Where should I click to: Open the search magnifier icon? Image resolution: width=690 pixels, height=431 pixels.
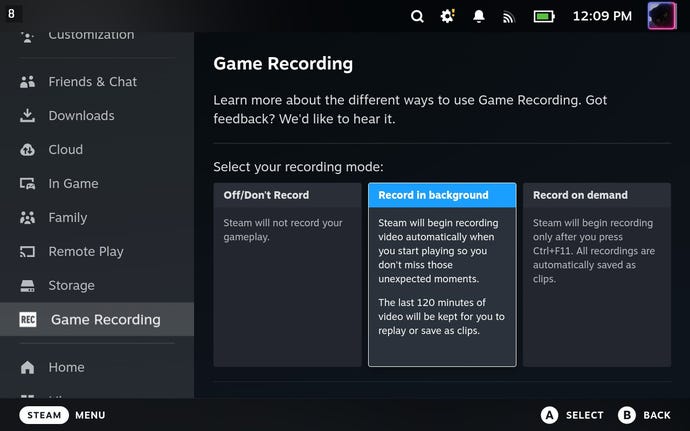(x=417, y=16)
